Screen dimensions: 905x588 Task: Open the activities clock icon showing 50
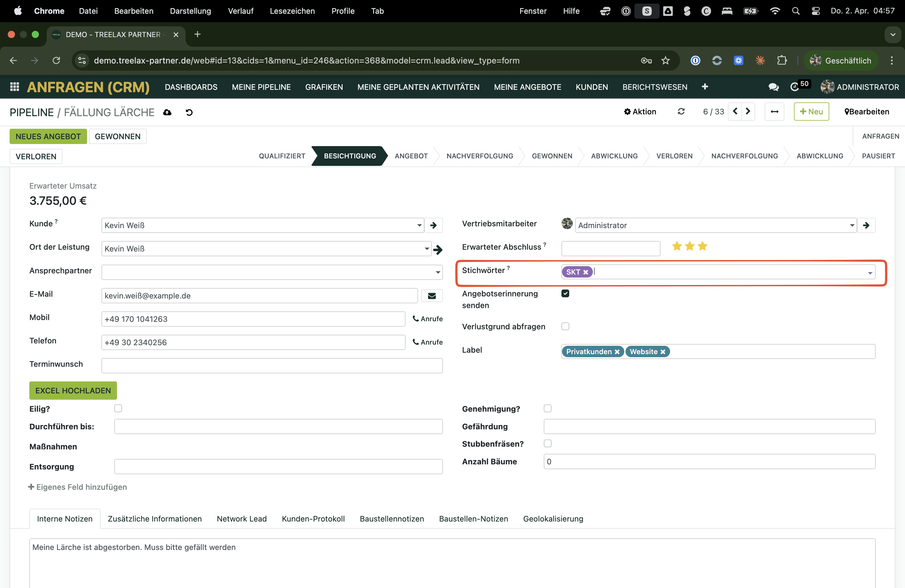pos(794,87)
